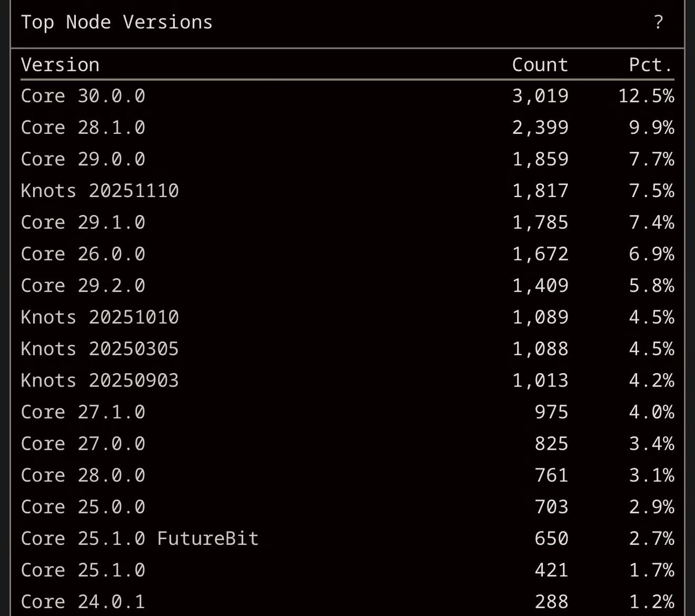
Task: Sort by the Version column header
Action: pos(60,65)
